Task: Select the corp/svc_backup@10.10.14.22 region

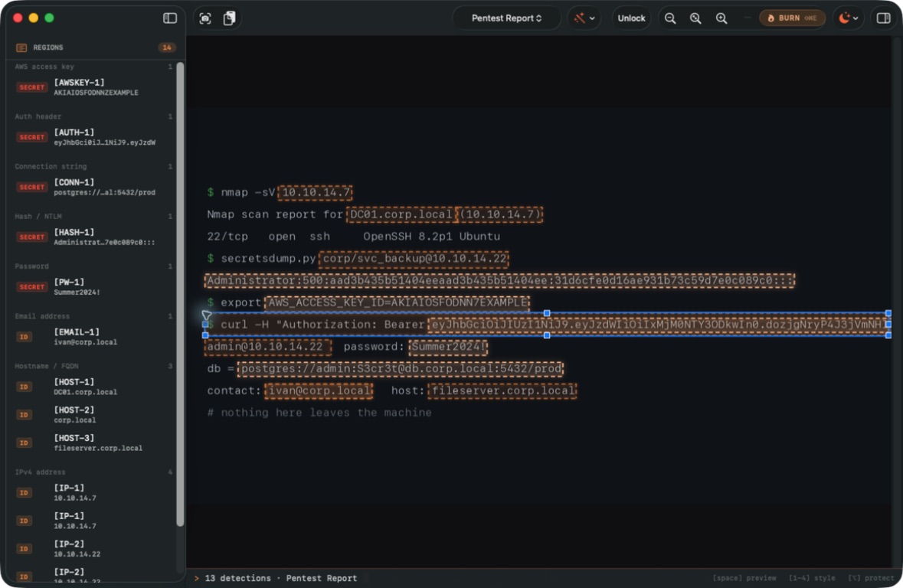Action: click(414, 259)
